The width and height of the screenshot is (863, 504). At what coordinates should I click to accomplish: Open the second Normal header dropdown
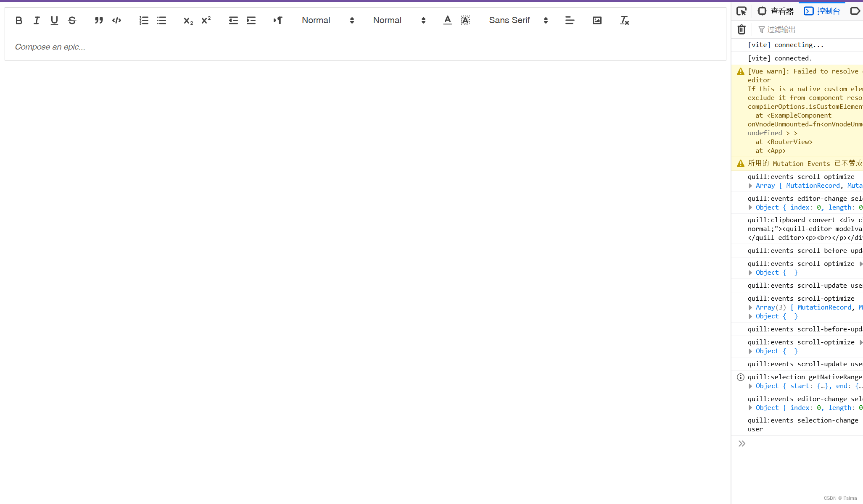[x=399, y=20]
